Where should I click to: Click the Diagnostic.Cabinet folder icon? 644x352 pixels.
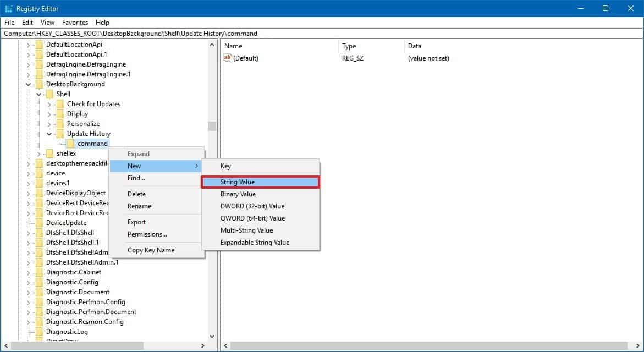[40, 272]
